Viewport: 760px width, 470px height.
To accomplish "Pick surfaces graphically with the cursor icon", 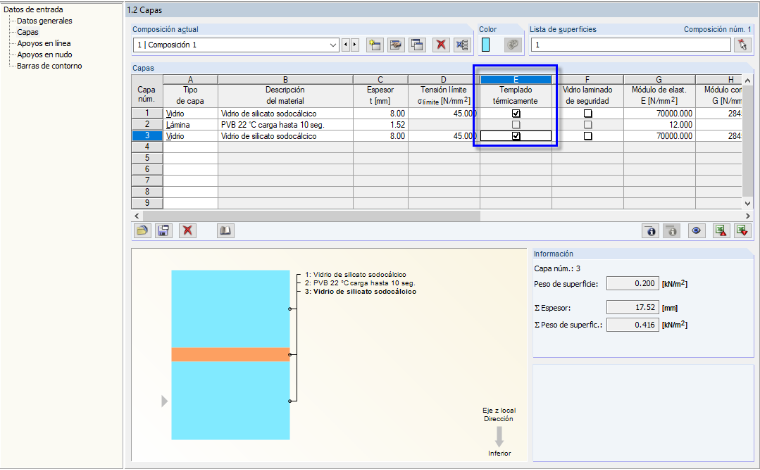I will (743, 45).
